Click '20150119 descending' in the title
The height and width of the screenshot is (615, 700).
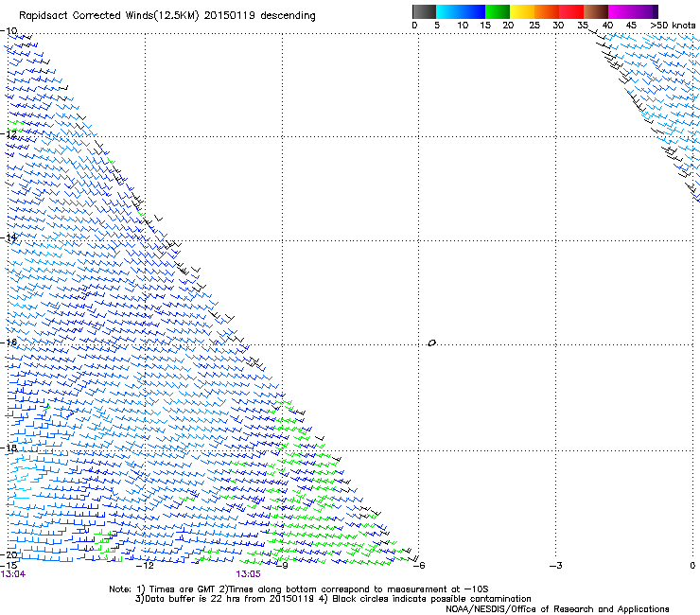tap(260, 16)
